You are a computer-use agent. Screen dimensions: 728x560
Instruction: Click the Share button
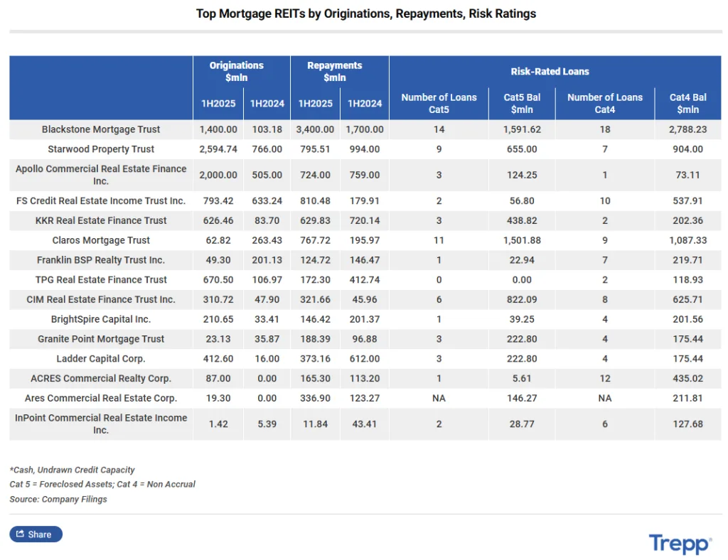[36, 534]
